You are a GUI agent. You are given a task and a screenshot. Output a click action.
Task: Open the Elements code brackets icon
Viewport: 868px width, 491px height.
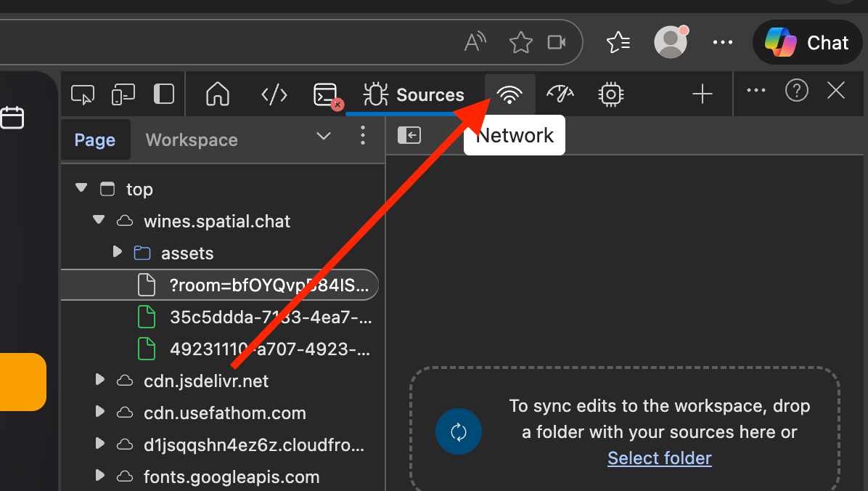(274, 94)
